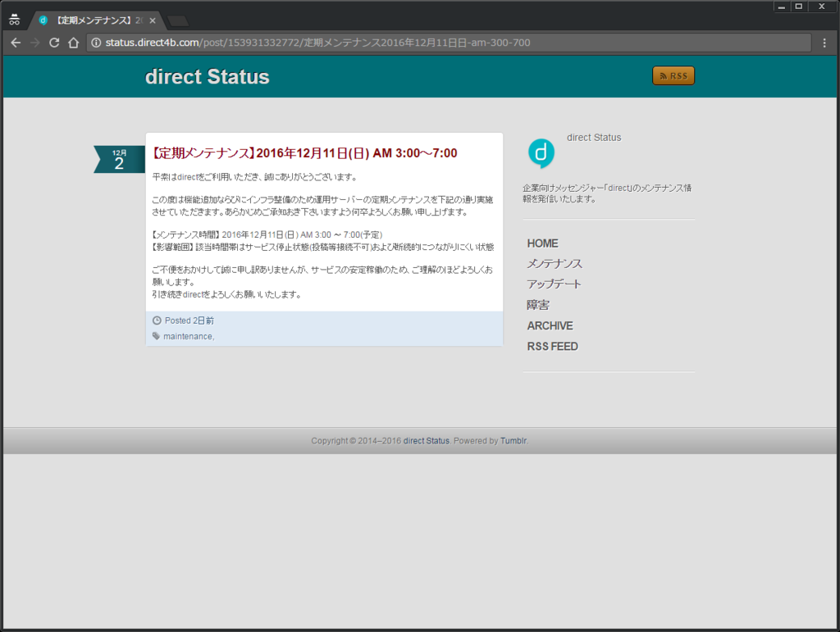Click the clock icon beside Posted

(x=157, y=321)
